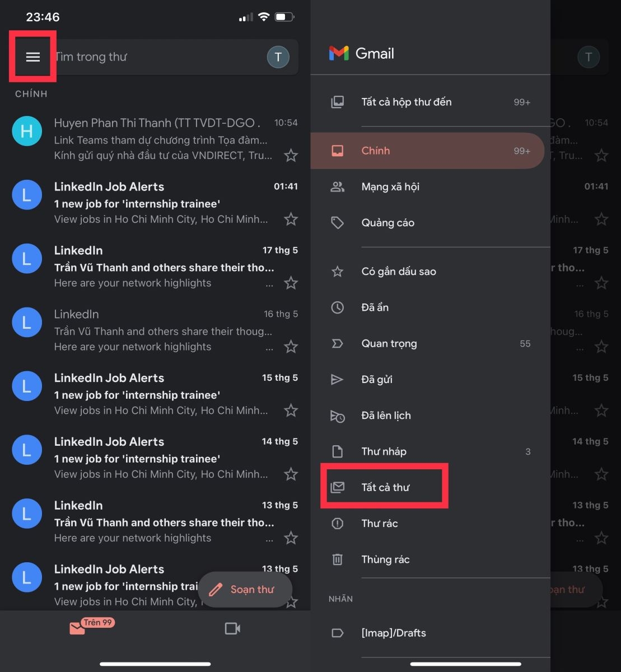
Task: Click the promotions tag icon
Action: coord(337,223)
